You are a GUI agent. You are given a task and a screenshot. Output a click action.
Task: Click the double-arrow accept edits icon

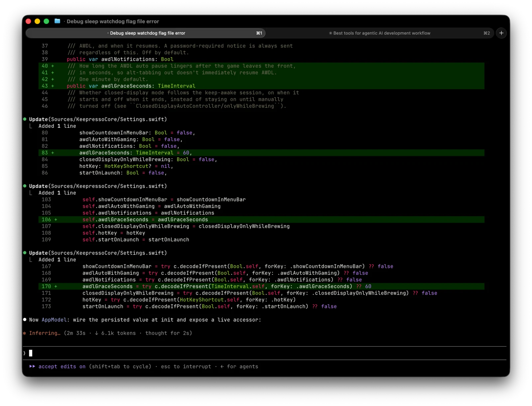32,366
